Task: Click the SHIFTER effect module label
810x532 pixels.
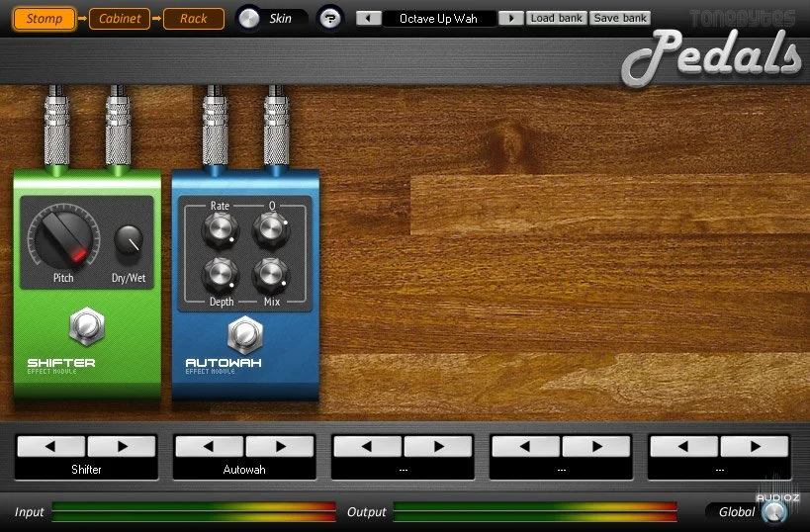Action: [61, 366]
